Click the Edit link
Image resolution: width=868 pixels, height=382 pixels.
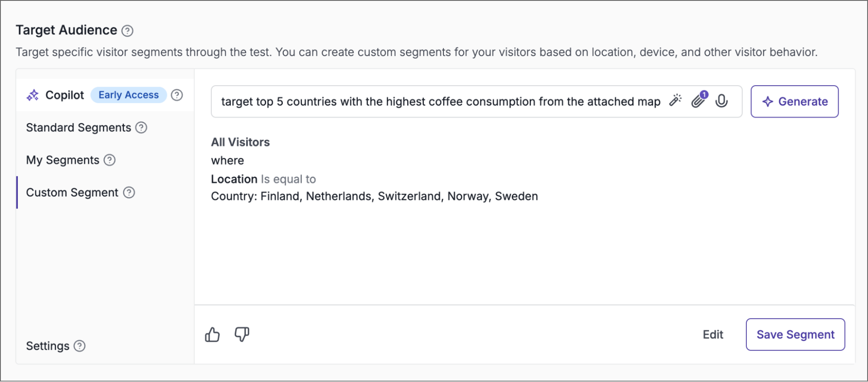(x=713, y=335)
